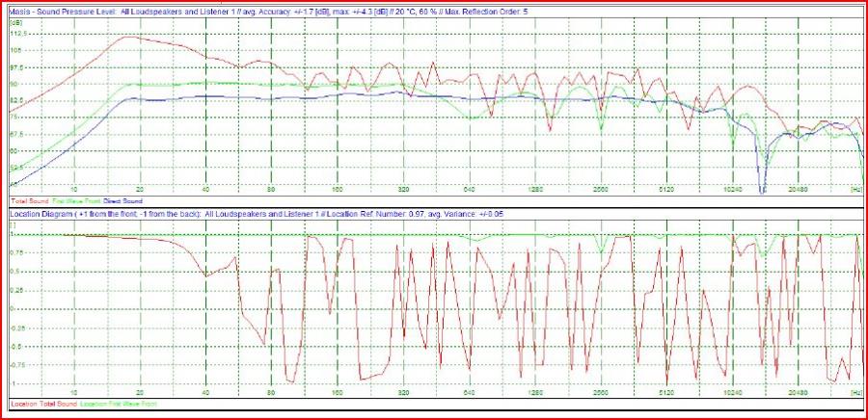The image size is (868, 420).
Task: Click the 1280 Hz label on sound pressure chart
Action: 535,190
